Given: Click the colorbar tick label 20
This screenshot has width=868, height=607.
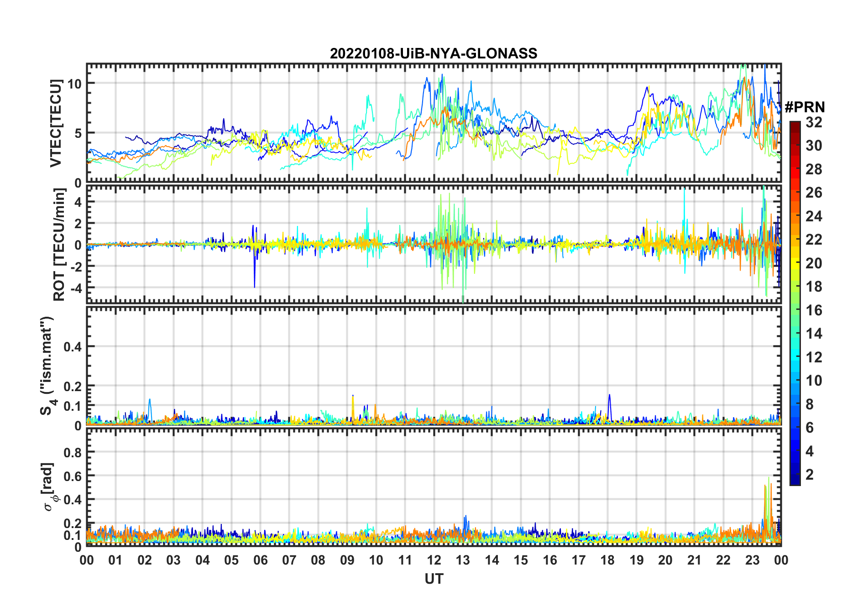Looking at the screenshot, I should coord(814,263).
